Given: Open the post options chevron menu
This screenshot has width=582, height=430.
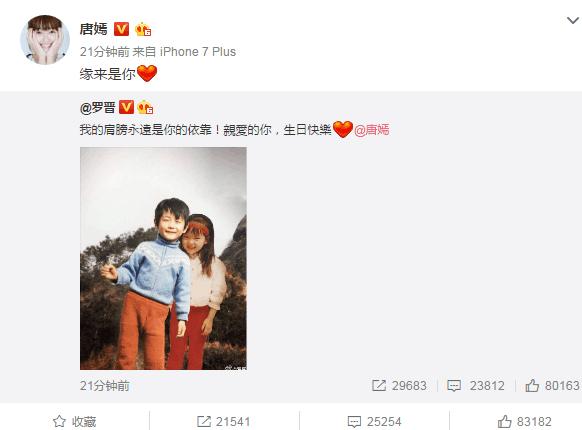Looking at the screenshot, I should pos(573,20).
